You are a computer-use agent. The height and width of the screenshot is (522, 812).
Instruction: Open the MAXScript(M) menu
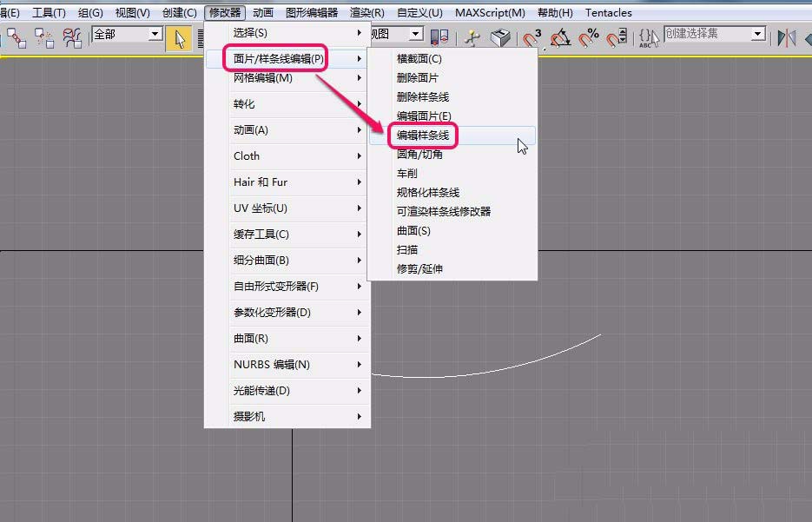[490, 12]
